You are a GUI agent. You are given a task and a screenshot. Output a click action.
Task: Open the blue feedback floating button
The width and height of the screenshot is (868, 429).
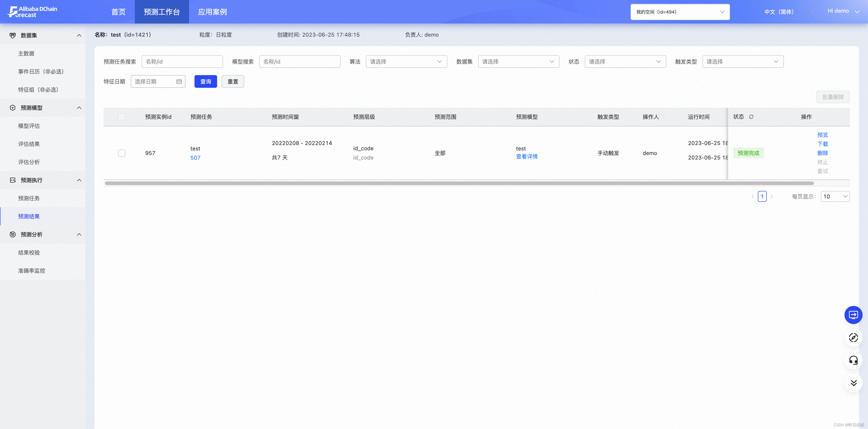tap(853, 315)
